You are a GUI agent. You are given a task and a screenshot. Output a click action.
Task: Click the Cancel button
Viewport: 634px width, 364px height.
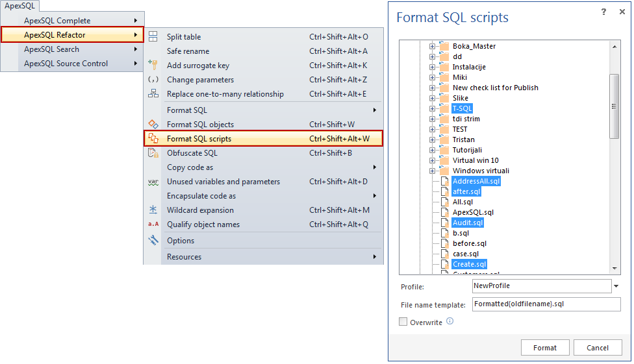point(597,347)
